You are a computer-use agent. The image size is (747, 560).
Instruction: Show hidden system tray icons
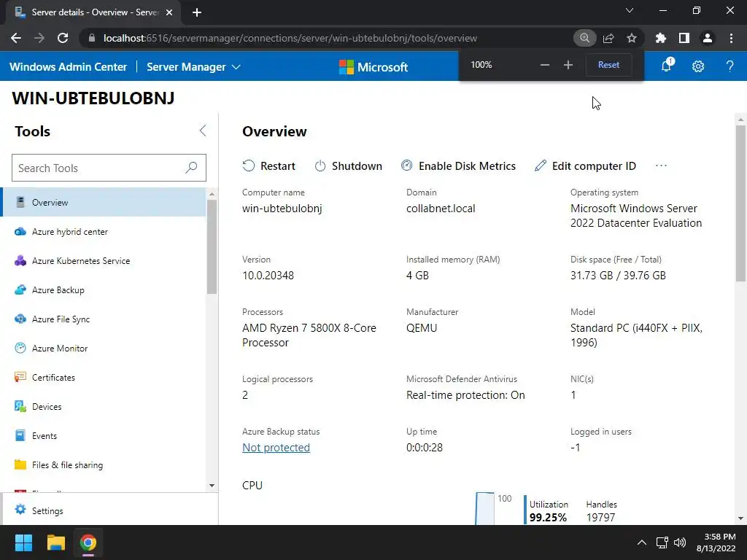point(642,542)
